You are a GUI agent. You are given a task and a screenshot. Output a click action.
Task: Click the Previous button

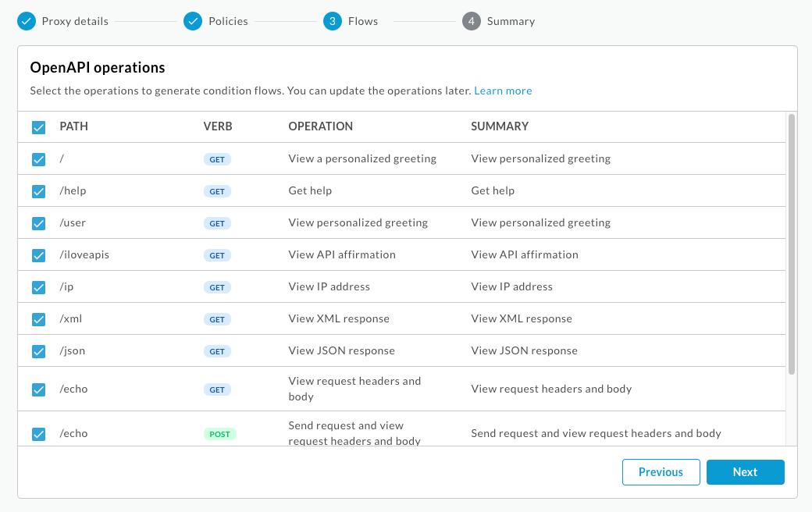(x=661, y=472)
